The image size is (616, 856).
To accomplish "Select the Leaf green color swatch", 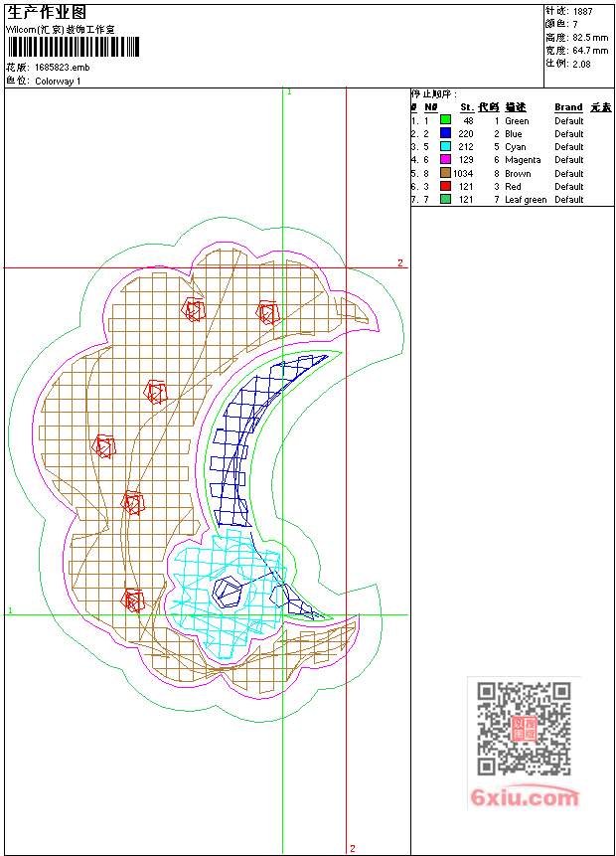I will coord(445,199).
